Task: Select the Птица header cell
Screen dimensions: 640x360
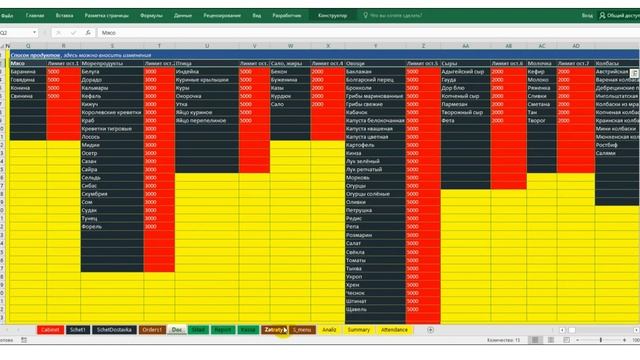Action: [x=207, y=63]
